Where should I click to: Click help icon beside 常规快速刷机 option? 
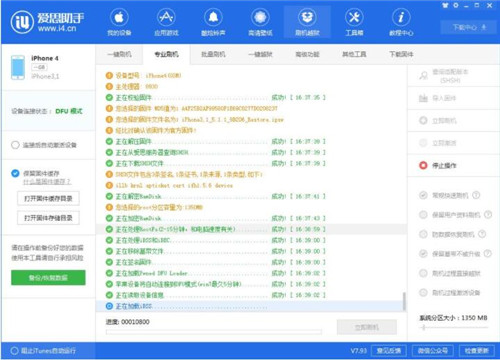coord(476,195)
